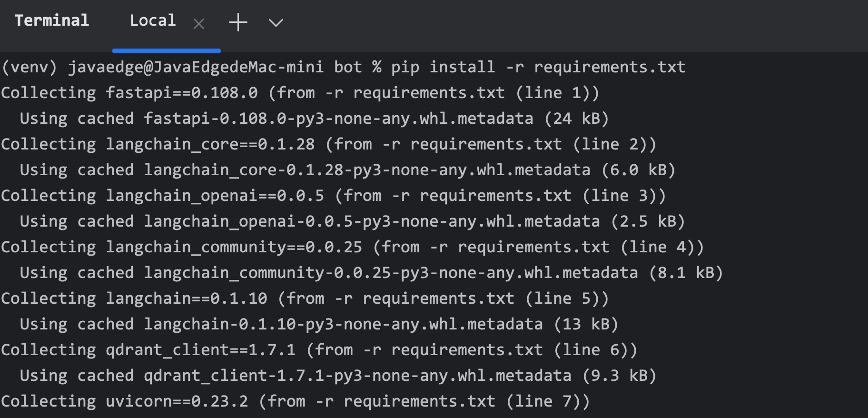868x418 pixels.
Task: Click the Collecting langchain_community==0.0.25 line
Action: coord(352,247)
